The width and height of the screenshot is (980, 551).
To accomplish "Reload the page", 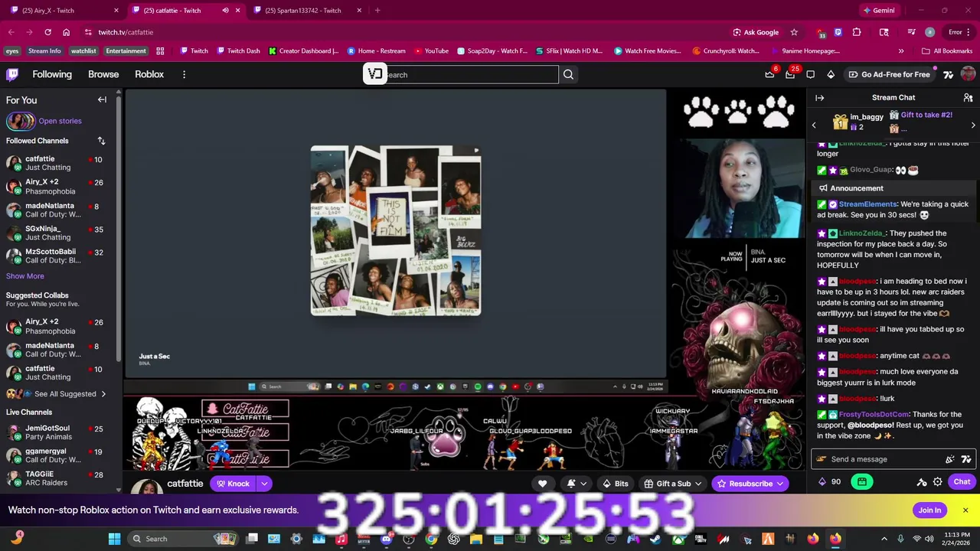I will point(47,32).
